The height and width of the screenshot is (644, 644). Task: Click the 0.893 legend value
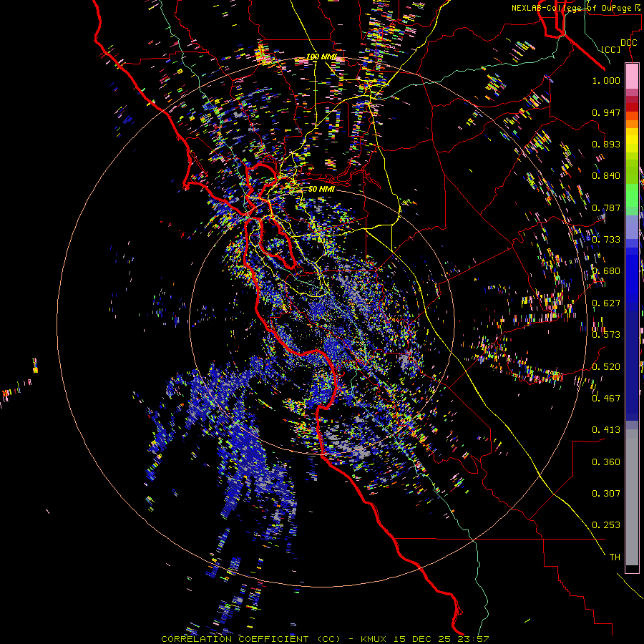606,144
